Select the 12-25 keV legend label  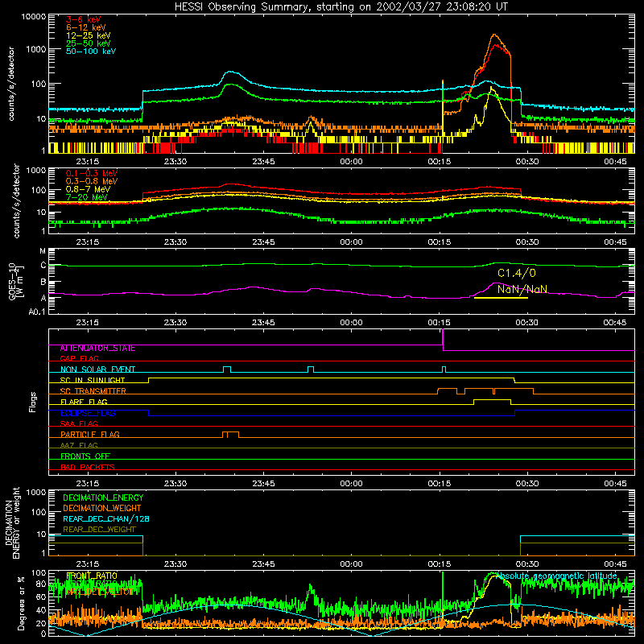89,35
